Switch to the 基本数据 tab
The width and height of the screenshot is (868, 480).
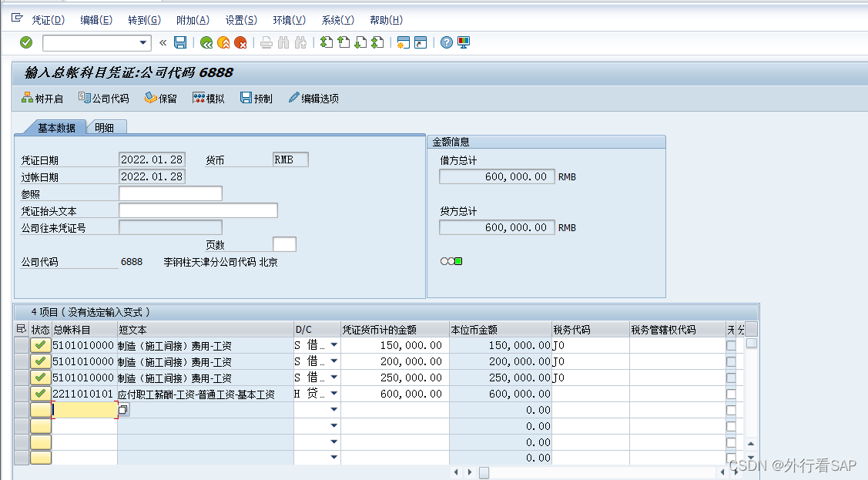[x=56, y=128]
